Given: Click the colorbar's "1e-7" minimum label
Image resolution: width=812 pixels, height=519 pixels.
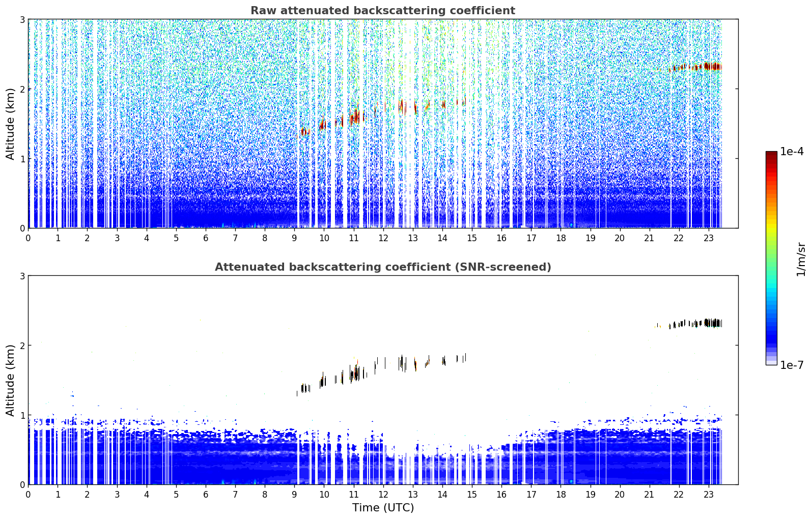Looking at the screenshot, I should click(x=792, y=365).
